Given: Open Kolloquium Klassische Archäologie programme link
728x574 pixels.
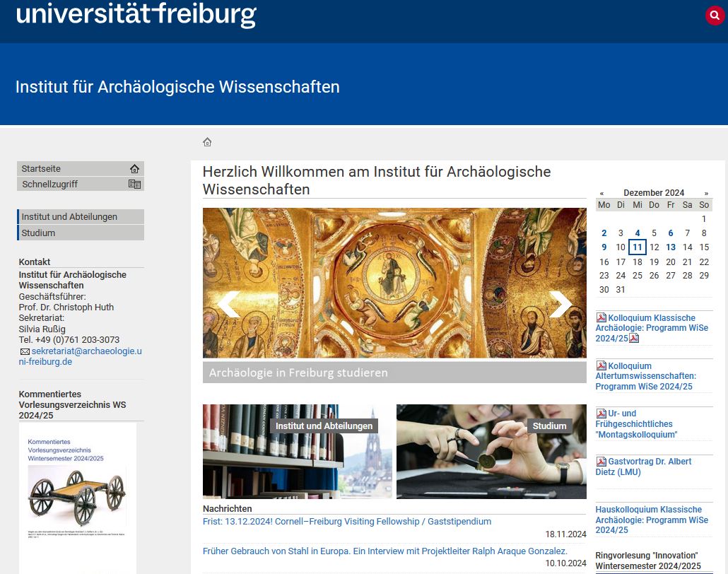Looking at the screenshot, I should (x=652, y=328).
